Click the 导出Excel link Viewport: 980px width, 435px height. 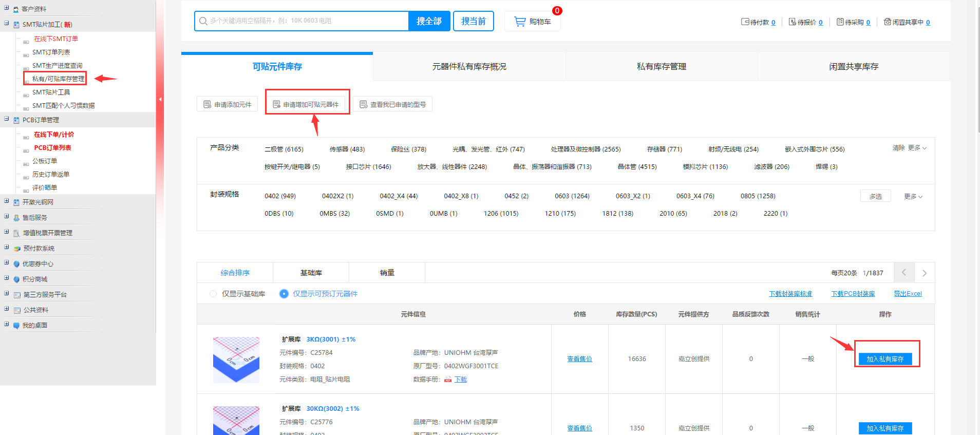click(x=908, y=294)
